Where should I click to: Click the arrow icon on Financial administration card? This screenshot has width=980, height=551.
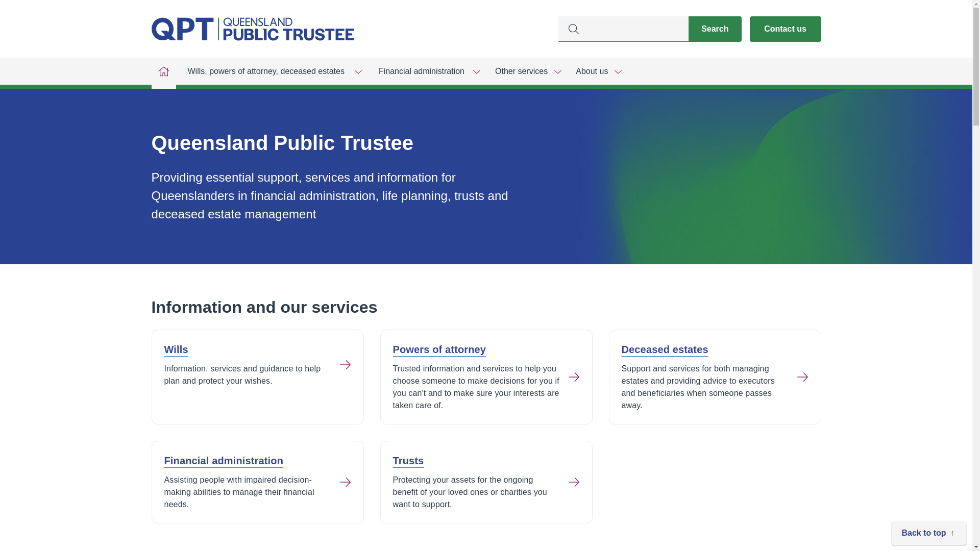[345, 482]
